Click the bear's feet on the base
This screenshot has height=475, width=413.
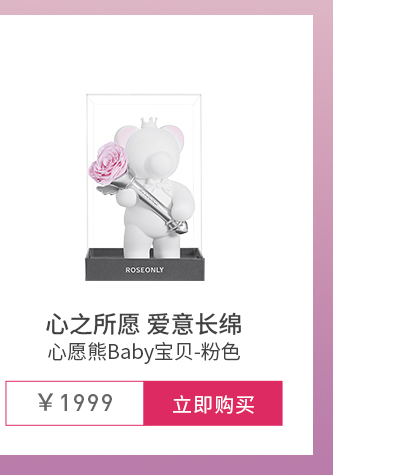click(x=153, y=248)
